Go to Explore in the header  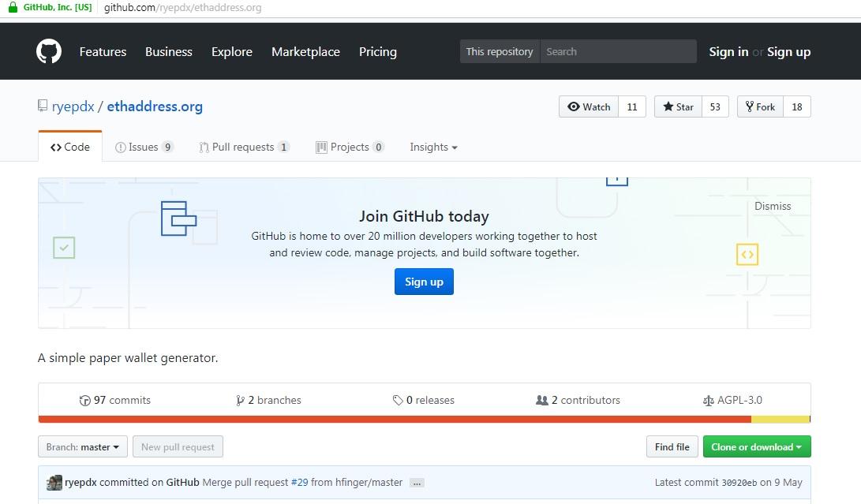pyautogui.click(x=232, y=51)
